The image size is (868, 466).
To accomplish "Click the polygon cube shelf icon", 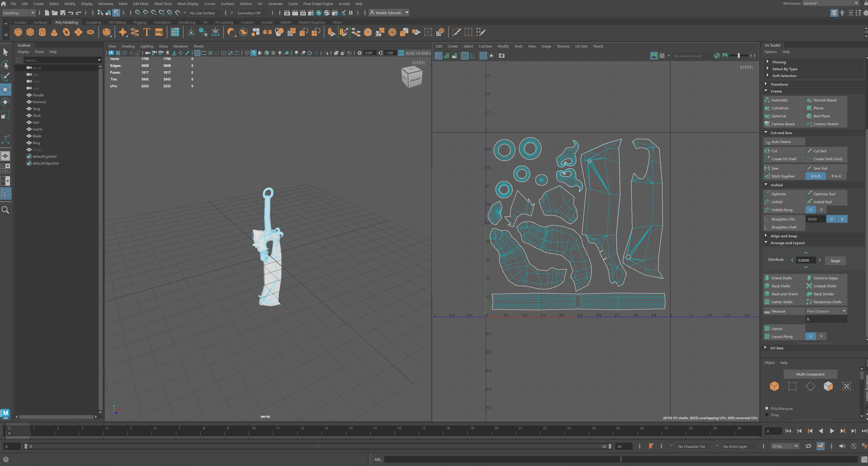I will tap(30, 32).
